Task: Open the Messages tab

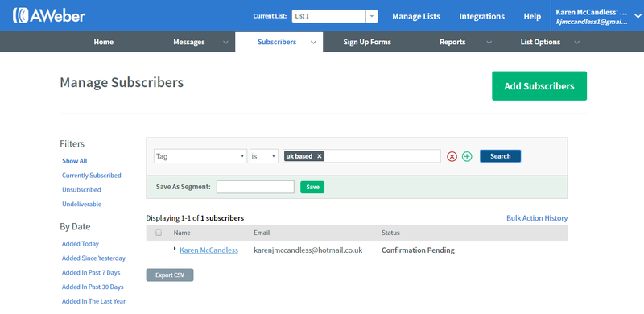Action: 189,42
